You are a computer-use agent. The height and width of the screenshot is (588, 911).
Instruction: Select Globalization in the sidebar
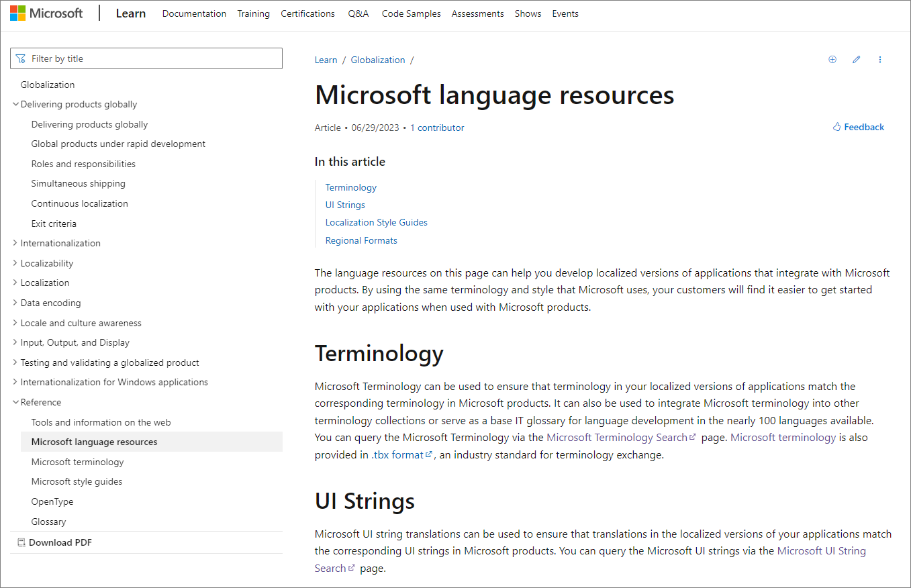[48, 85]
